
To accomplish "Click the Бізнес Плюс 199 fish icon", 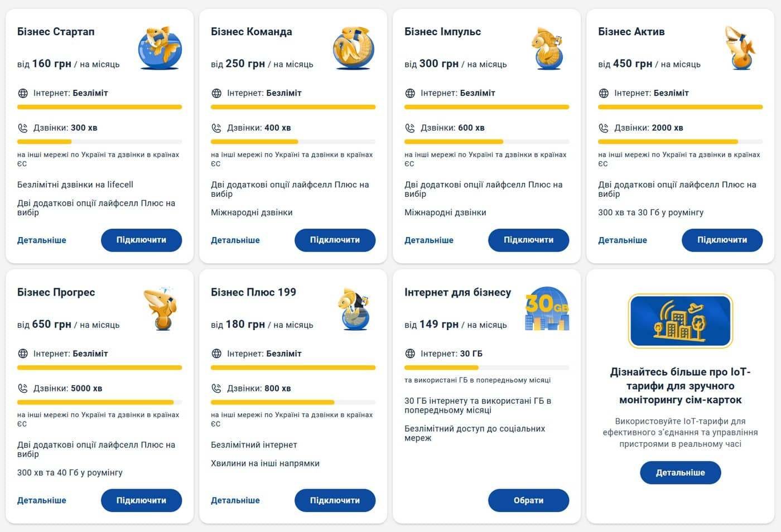I will click(x=353, y=308).
